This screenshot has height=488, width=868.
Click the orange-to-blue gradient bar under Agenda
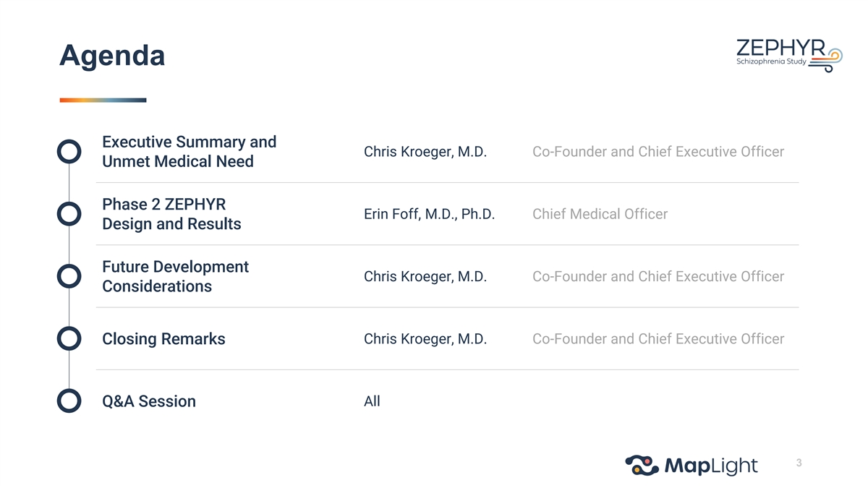point(103,100)
